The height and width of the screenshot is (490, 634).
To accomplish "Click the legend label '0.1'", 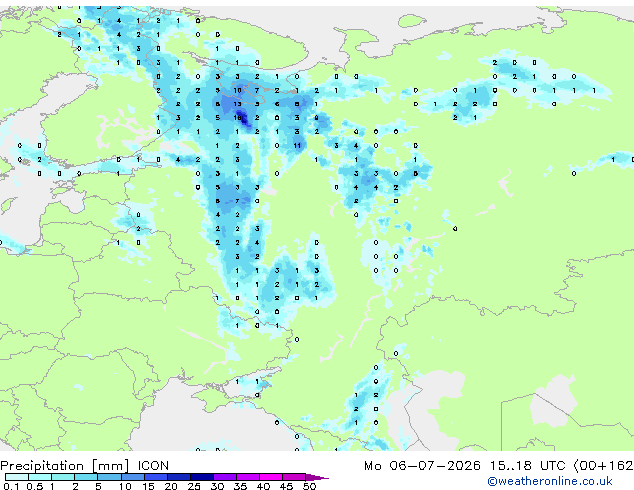I will [11, 486].
